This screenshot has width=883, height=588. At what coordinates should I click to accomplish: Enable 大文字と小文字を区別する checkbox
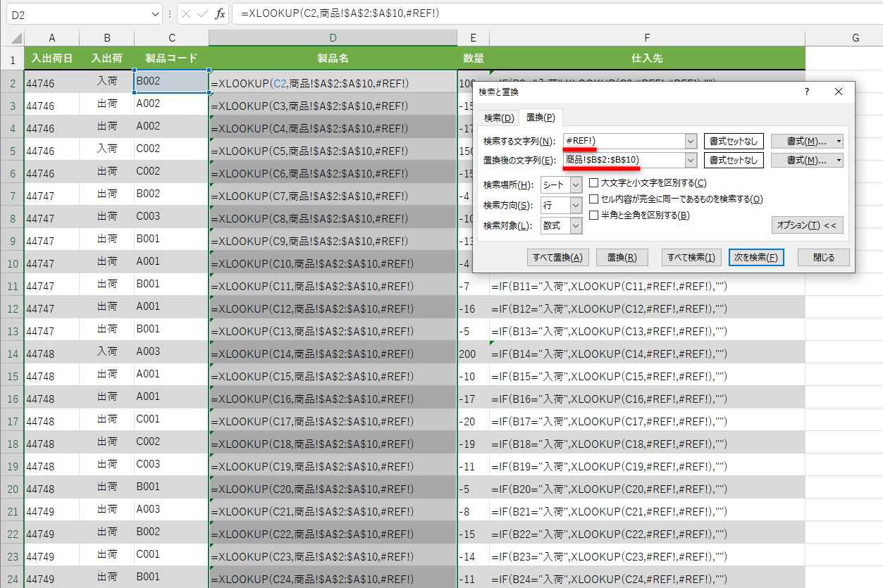click(593, 183)
